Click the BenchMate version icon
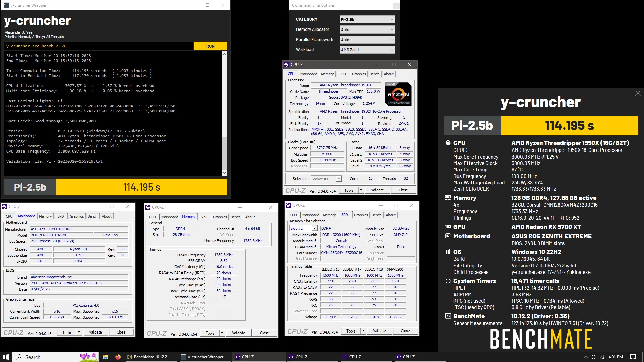The width and height of the screenshot is (644, 362). point(448,316)
